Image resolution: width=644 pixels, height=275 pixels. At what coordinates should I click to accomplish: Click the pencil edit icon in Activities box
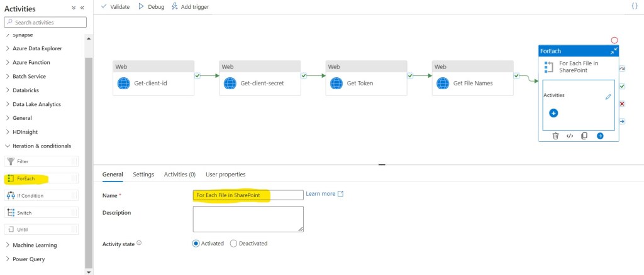pyautogui.click(x=608, y=97)
